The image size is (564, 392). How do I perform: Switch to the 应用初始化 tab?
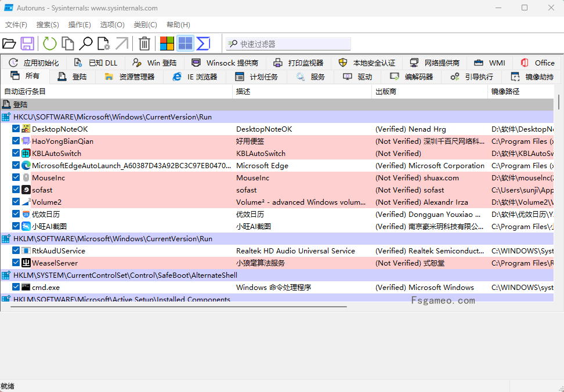34,63
